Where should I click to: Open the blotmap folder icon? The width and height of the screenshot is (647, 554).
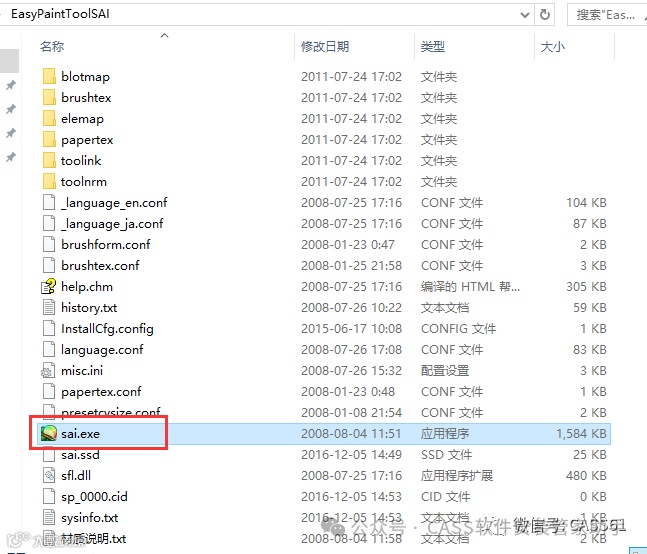point(49,76)
